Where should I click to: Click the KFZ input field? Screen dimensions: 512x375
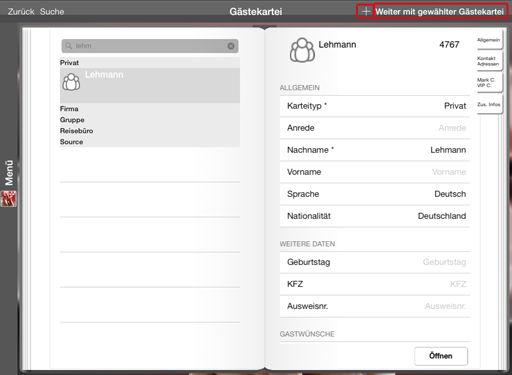pyautogui.click(x=375, y=284)
